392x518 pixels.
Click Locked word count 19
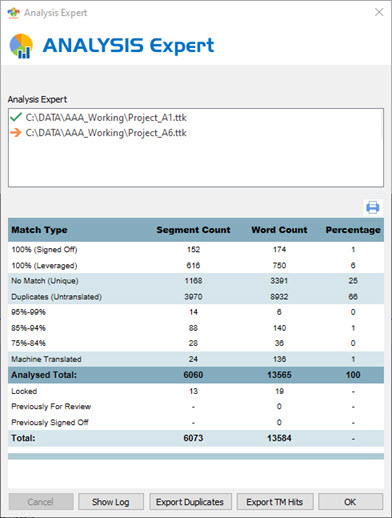279,391
